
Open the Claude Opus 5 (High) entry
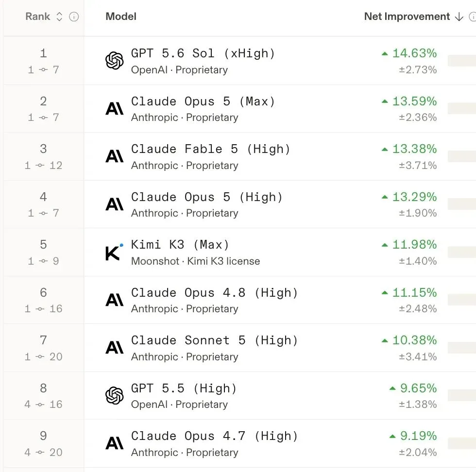207,197
